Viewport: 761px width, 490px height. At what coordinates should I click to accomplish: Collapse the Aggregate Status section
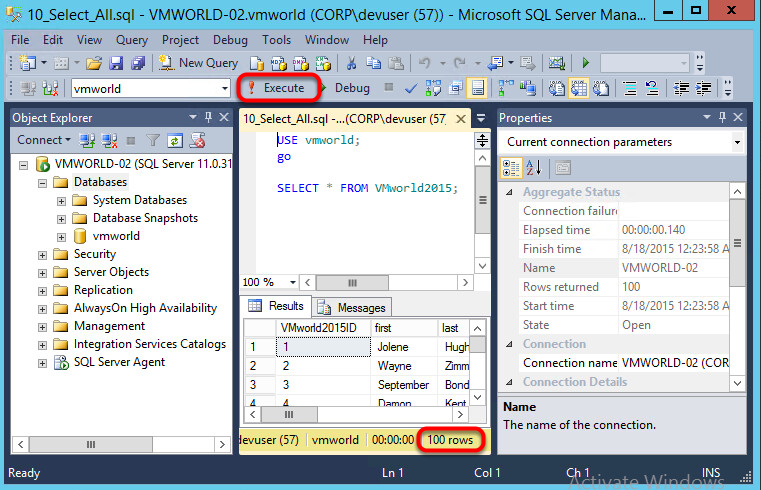pyautogui.click(x=509, y=192)
